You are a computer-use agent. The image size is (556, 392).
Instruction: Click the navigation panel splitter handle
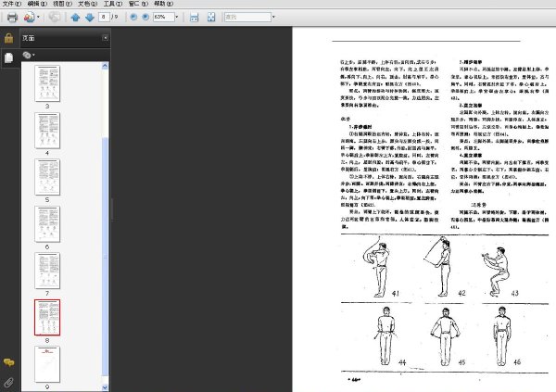[x=112, y=209]
